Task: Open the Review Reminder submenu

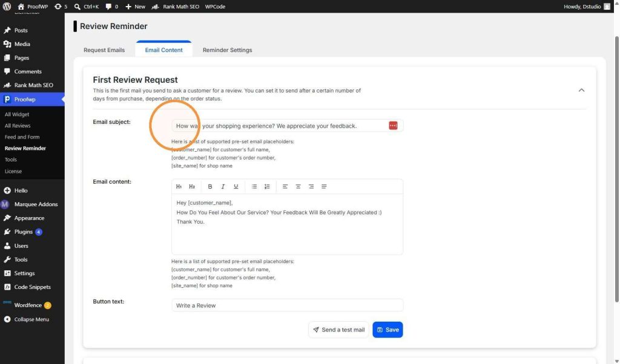Action: (x=25, y=148)
